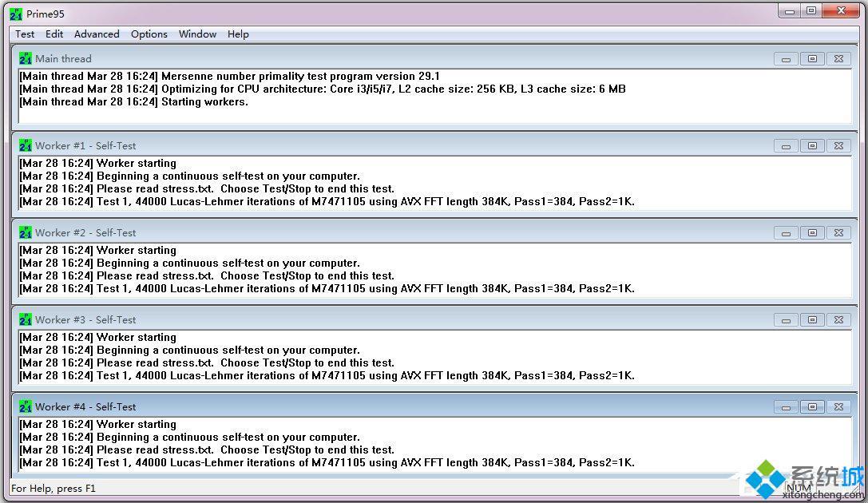This screenshot has width=868, height=503.
Task: Click the 'Starting workers.' line in Main thread
Action: click(133, 102)
